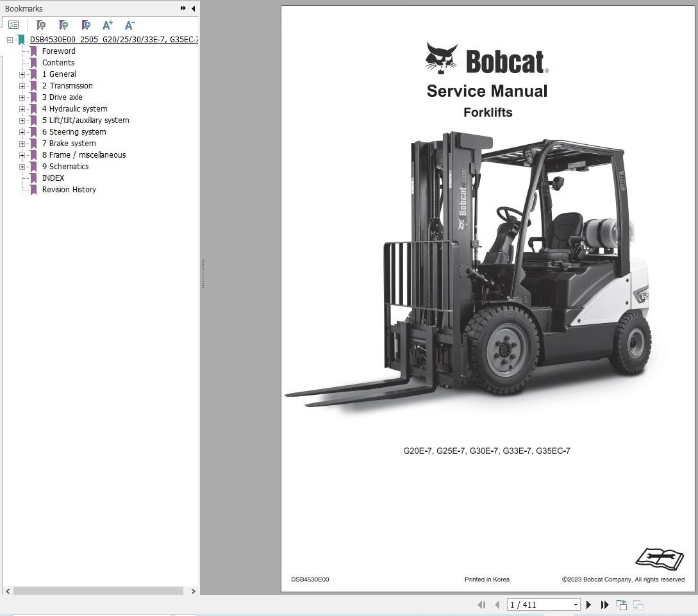
Task: Jump to the last page
Action: [x=604, y=604]
